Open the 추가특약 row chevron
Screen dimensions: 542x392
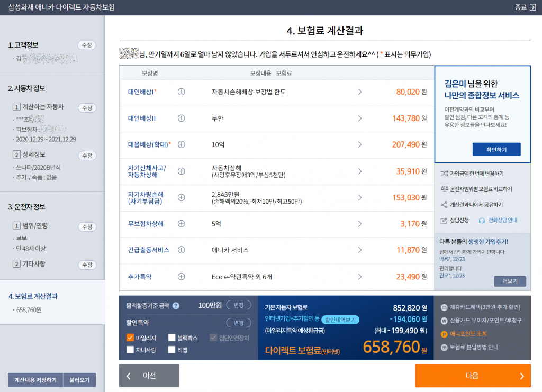(x=360, y=277)
